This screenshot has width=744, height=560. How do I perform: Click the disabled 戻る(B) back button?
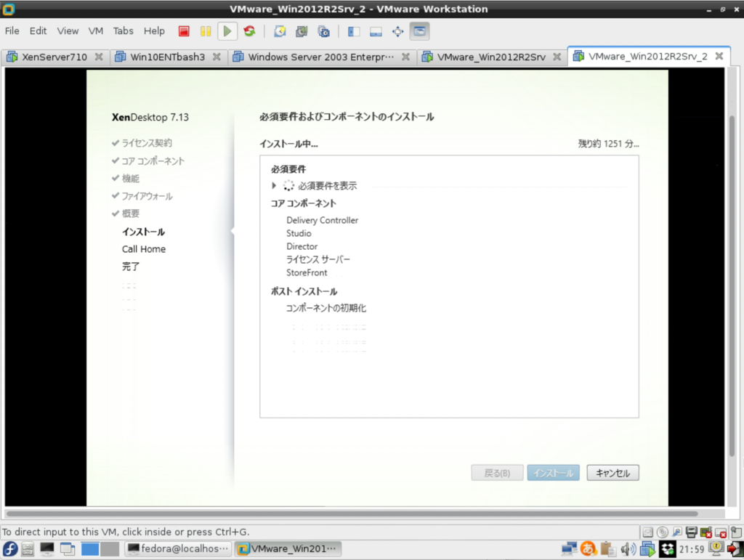[497, 473]
